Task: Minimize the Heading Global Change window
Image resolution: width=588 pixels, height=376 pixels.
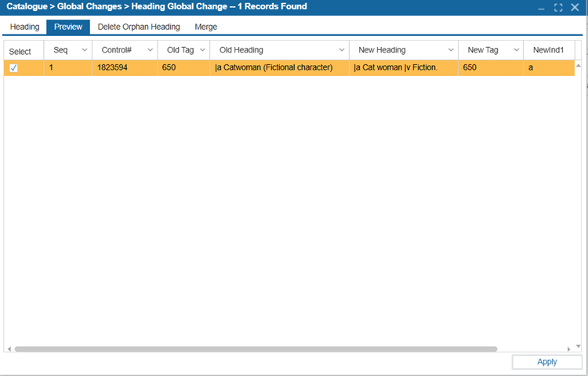Action: pos(541,8)
